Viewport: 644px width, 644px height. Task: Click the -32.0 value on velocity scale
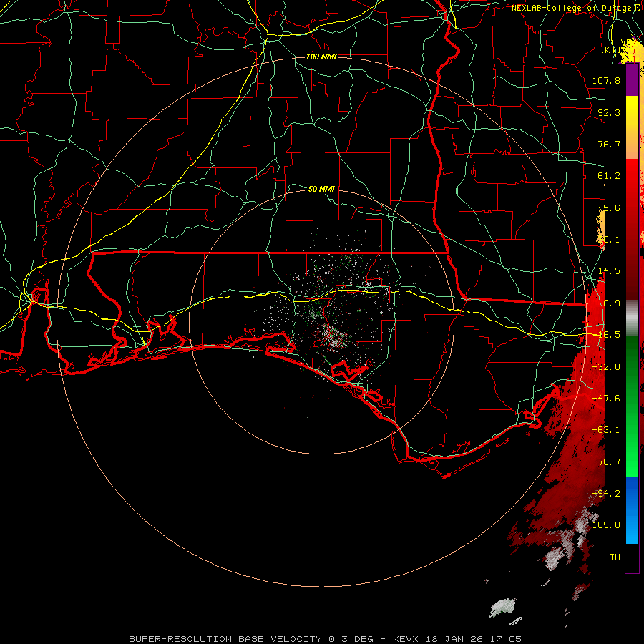pos(606,366)
